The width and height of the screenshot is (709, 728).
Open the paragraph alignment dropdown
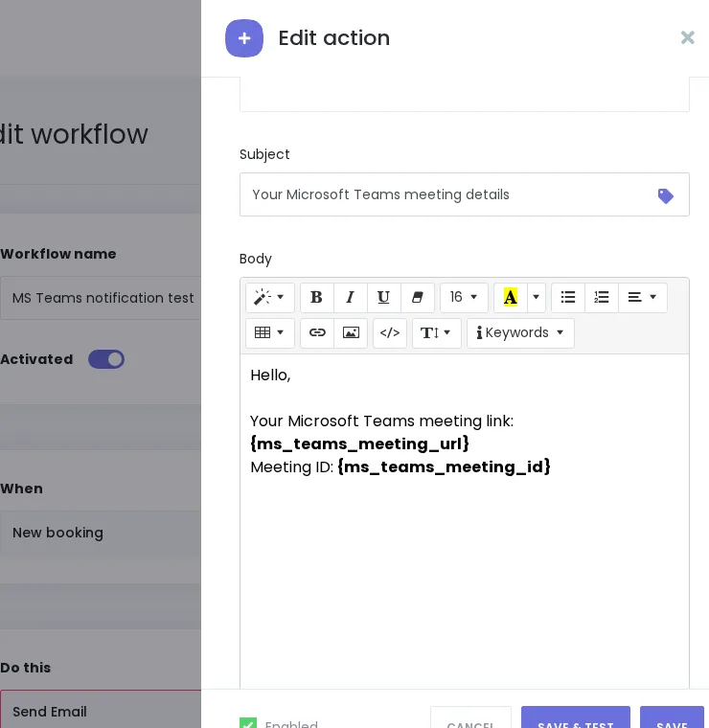point(643,297)
